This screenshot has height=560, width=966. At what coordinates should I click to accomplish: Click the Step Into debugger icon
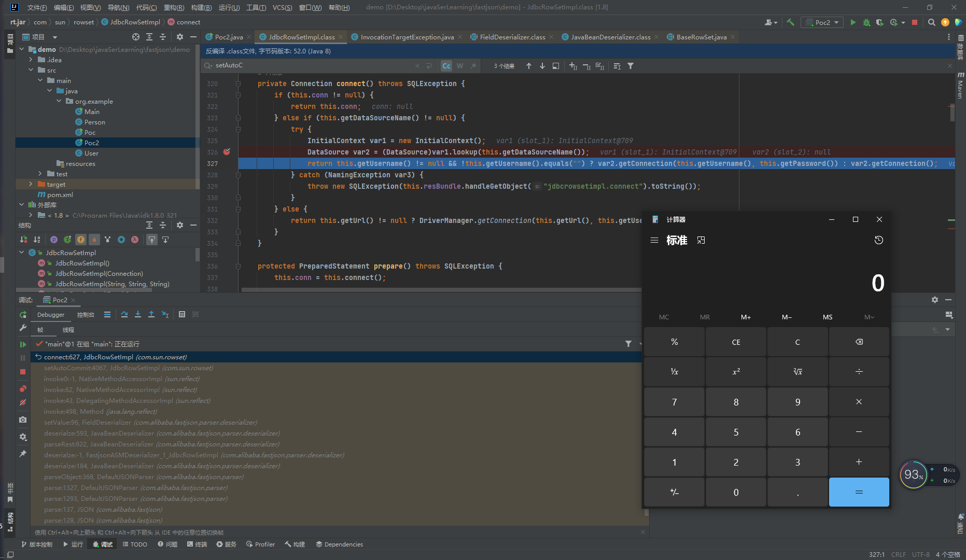pyautogui.click(x=138, y=314)
